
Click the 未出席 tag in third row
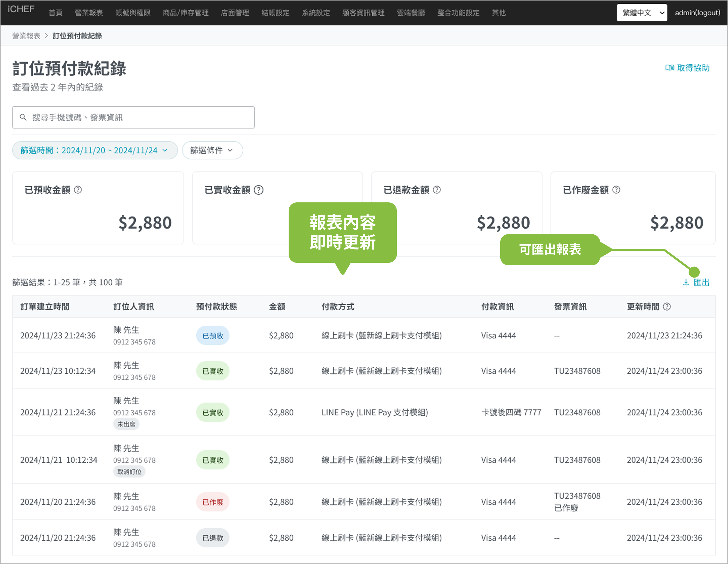pos(126,424)
